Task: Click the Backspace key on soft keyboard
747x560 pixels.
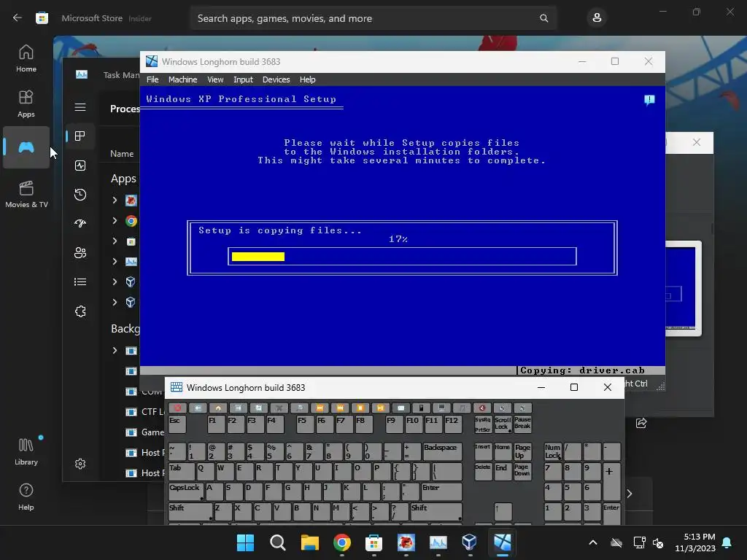Action: tap(442, 451)
